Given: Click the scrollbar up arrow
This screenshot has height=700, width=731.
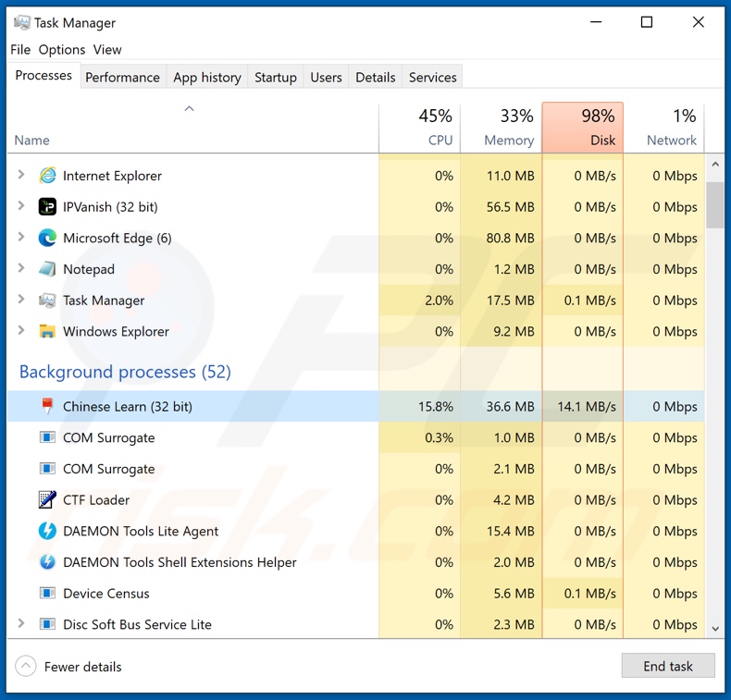Looking at the screenshot, I should click(715, 164).
